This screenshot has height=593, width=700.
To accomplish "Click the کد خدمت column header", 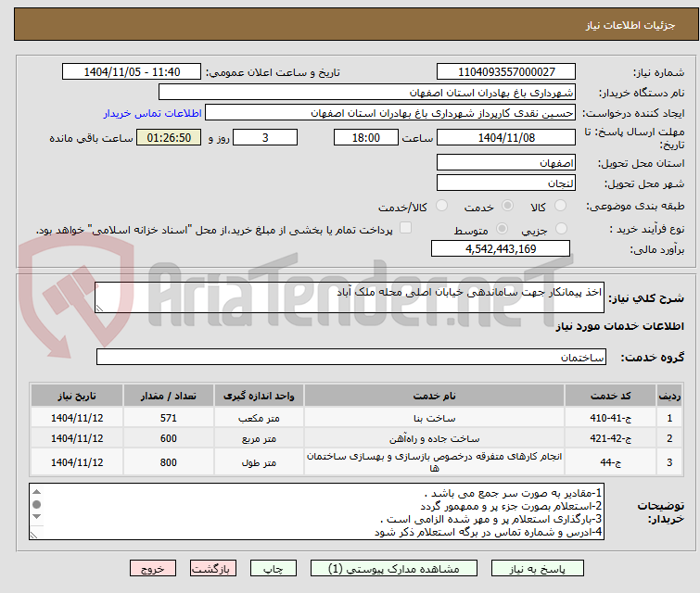I will click(610, 396).
